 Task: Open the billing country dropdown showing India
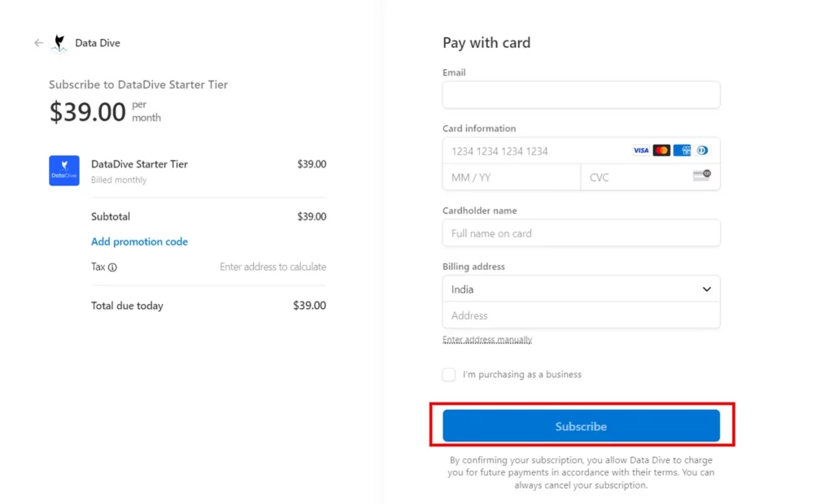click(581, 289)
